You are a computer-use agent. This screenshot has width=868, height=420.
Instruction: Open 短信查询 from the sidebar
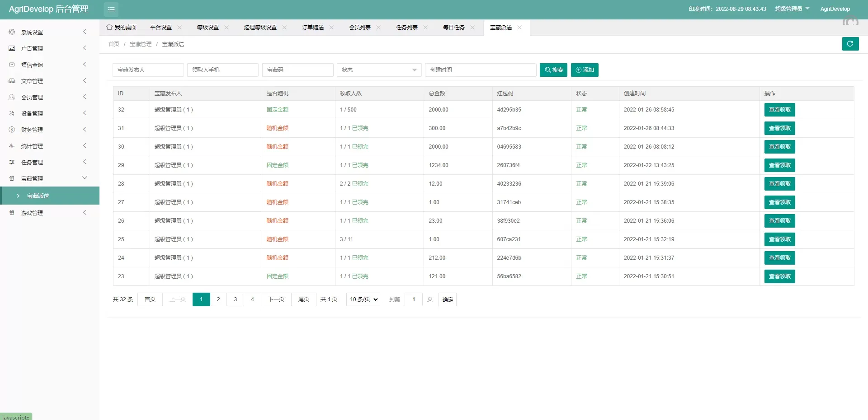[x=32, y=65]
